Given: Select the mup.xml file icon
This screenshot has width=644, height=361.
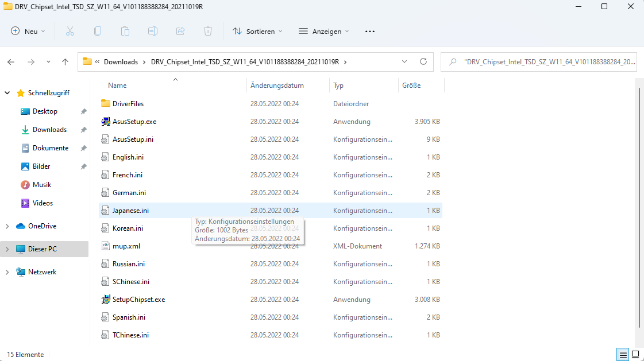Looking at the screenshot, I should 106,246.
